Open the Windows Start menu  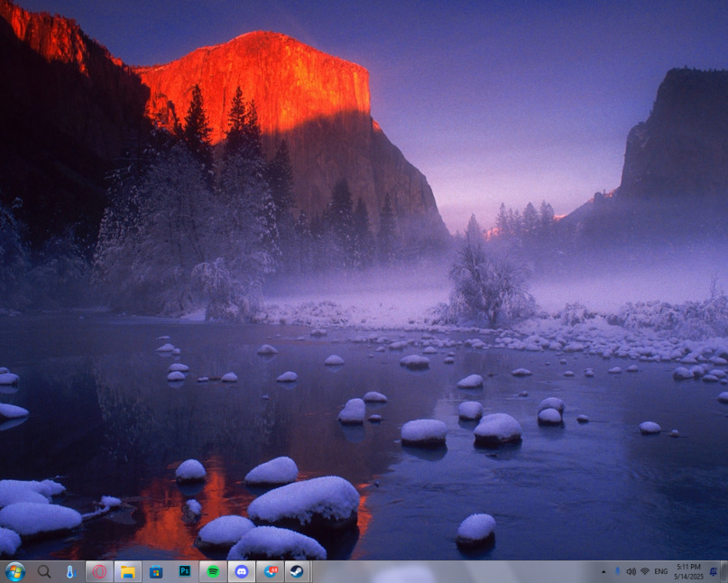point(14,571)
